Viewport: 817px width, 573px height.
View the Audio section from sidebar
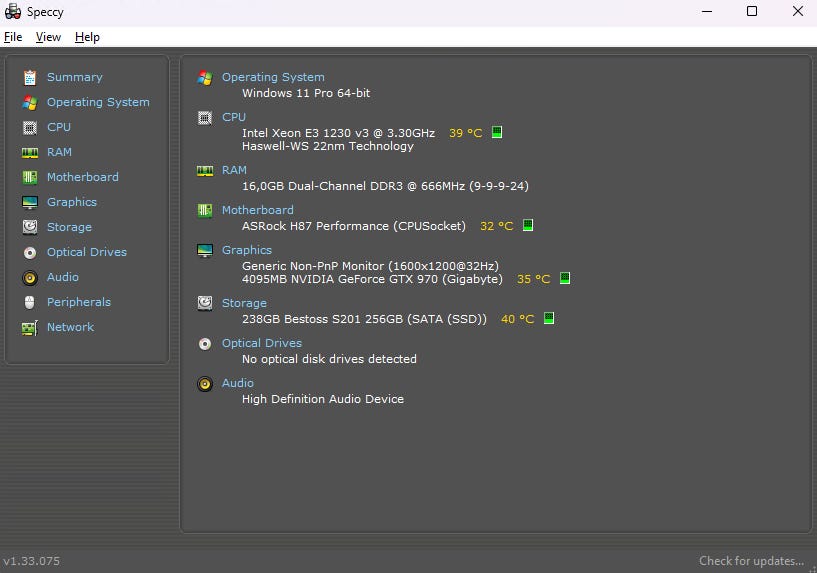coord(63,277)
